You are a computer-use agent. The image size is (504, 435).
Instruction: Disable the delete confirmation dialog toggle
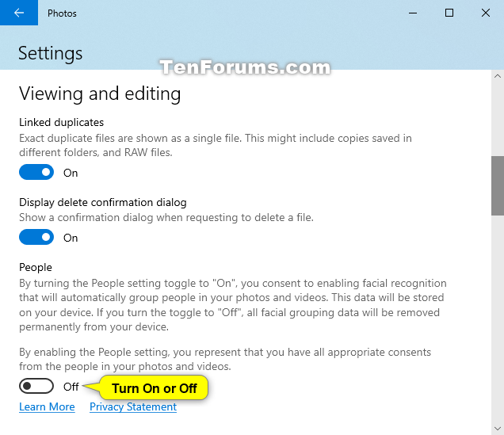(36, 237)
